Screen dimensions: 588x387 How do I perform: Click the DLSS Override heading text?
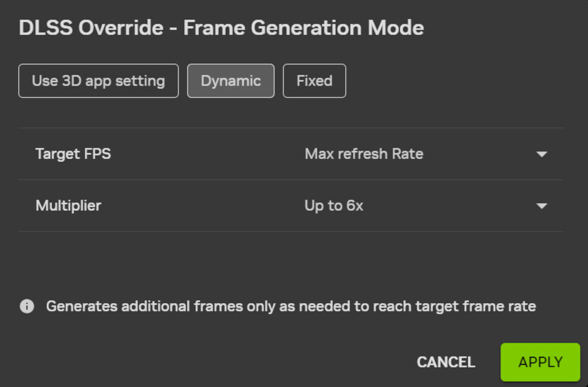pyautogui.click(x=92, y=28)
